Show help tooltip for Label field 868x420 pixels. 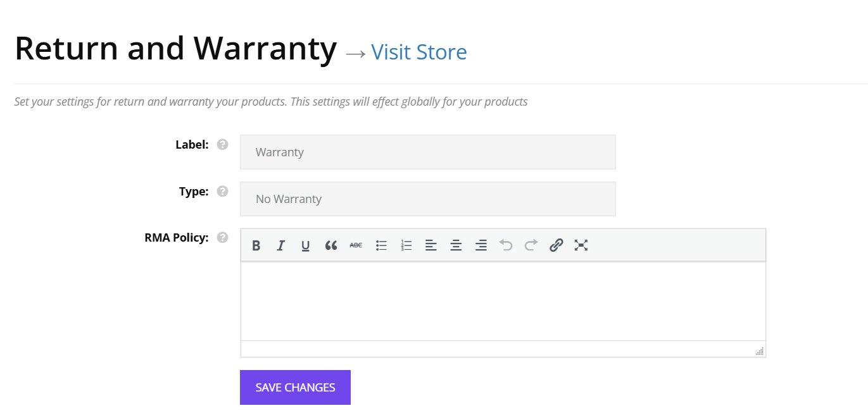[x=222, y=144]
